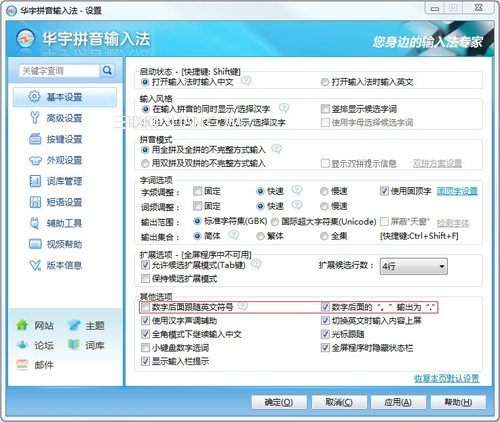Click 恢复本页默认设置 link
Viewport: 500px width, 422px height.
click(447, 378)
